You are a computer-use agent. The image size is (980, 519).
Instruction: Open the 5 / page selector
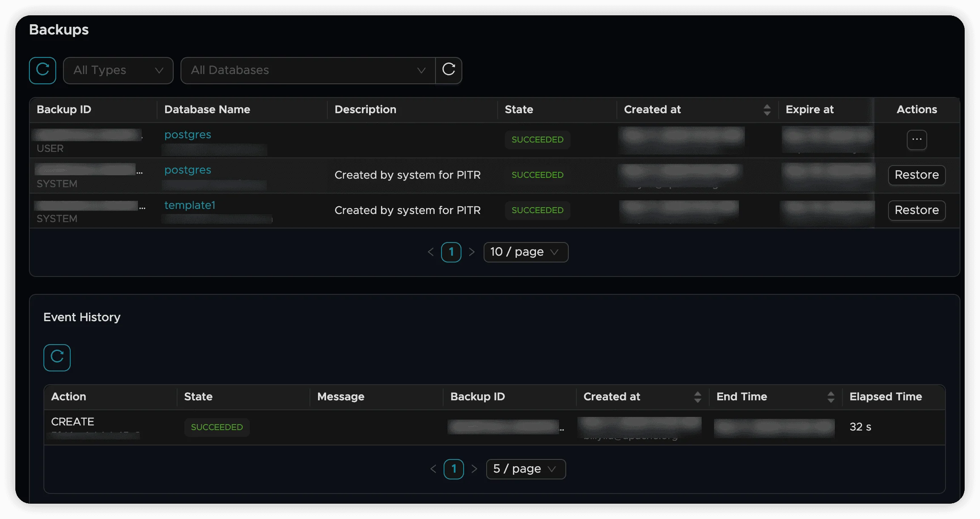(525, 469)
